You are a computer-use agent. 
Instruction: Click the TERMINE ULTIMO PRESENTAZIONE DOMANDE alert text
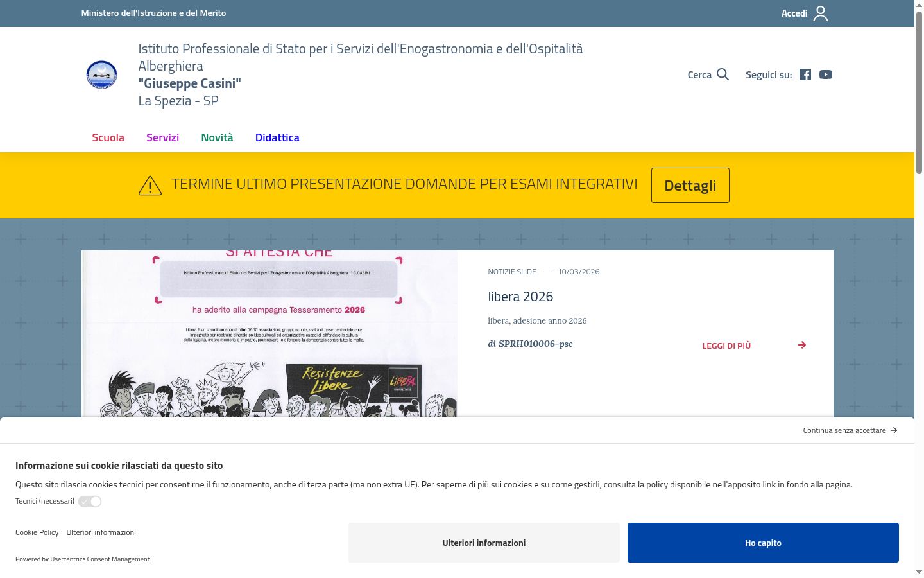404,184
